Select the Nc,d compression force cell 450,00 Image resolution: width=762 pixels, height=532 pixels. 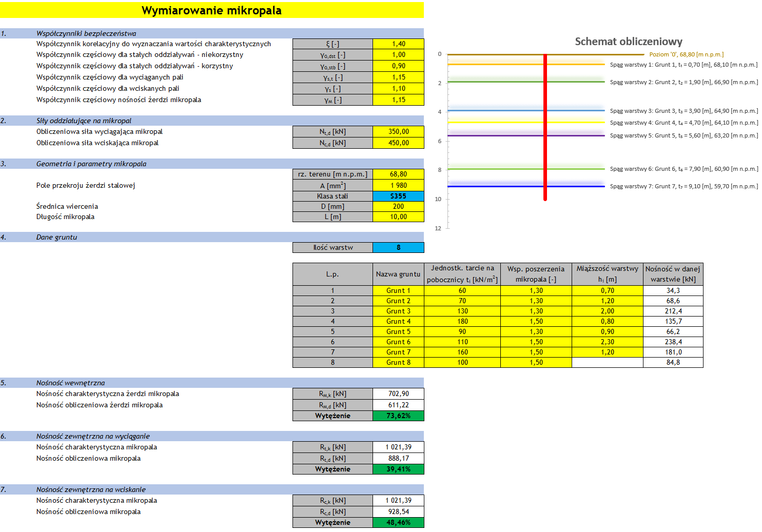point(398,143)
